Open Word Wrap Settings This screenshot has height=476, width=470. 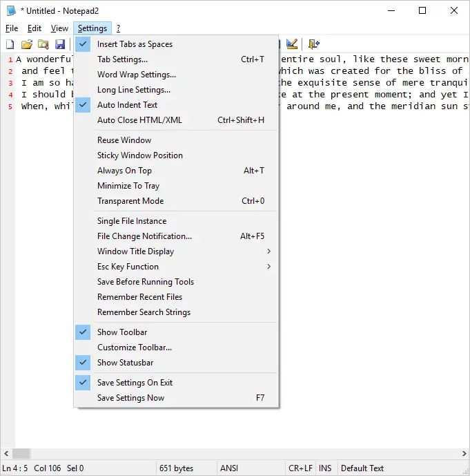coord(176,75)
